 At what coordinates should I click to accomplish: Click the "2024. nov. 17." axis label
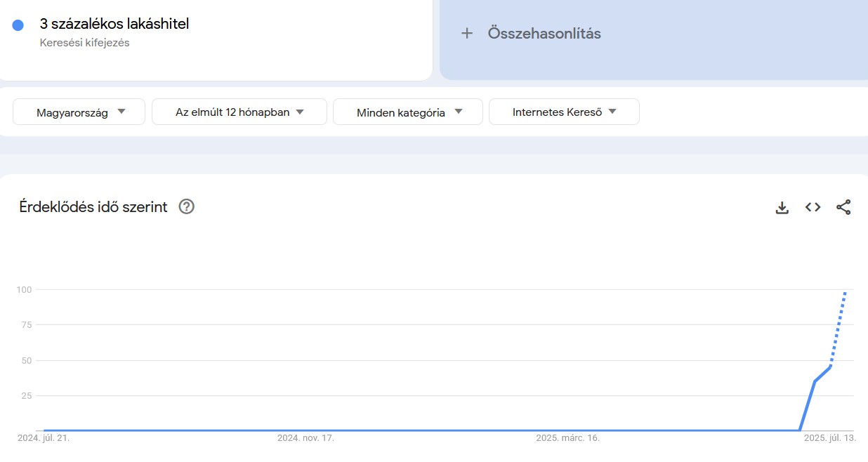(x=305, y=438)
